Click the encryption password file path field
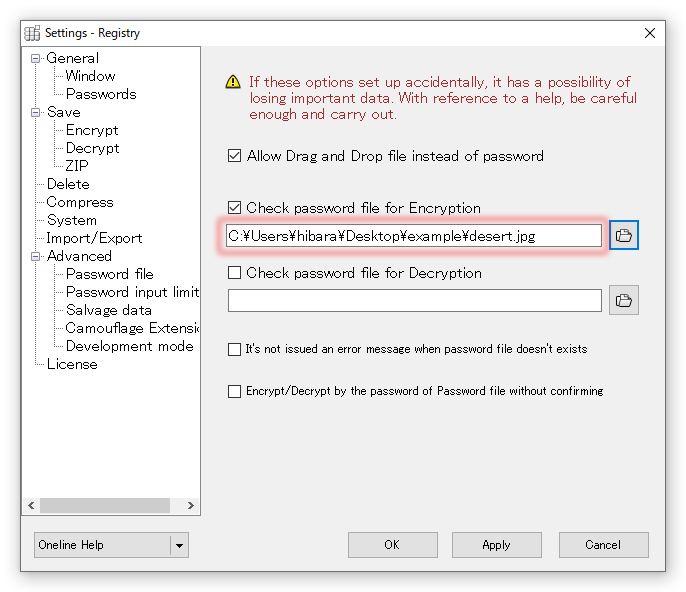686x592 pixels. tap(414, 235)
